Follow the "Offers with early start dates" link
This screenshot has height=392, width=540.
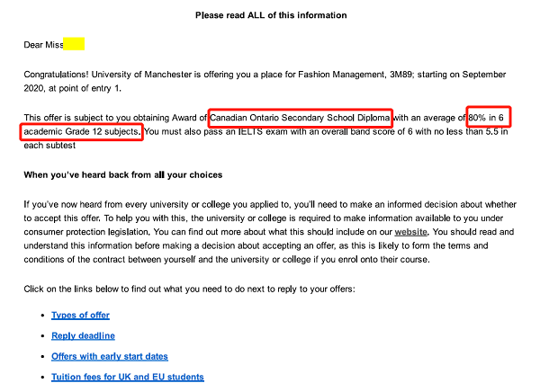coord(110,357)
